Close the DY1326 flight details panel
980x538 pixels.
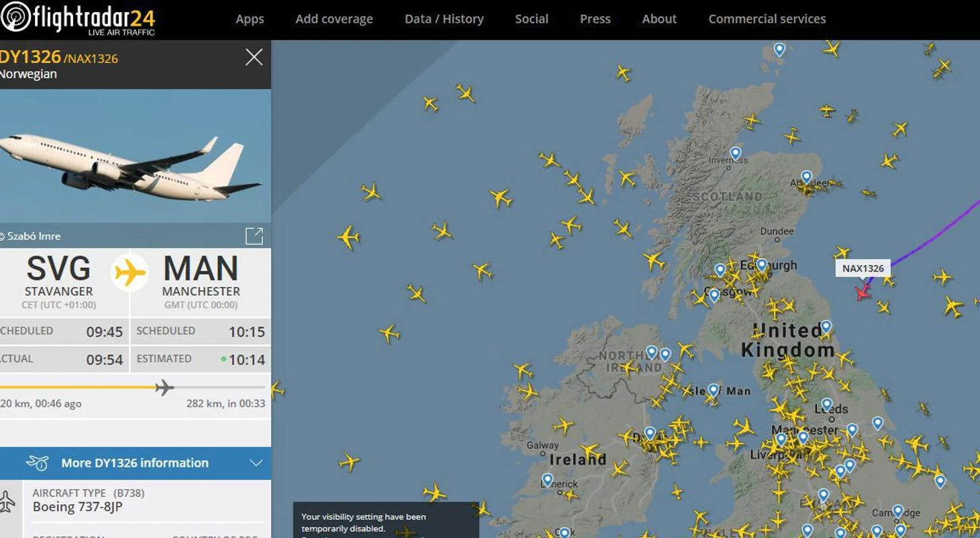(x=254, y=57)
